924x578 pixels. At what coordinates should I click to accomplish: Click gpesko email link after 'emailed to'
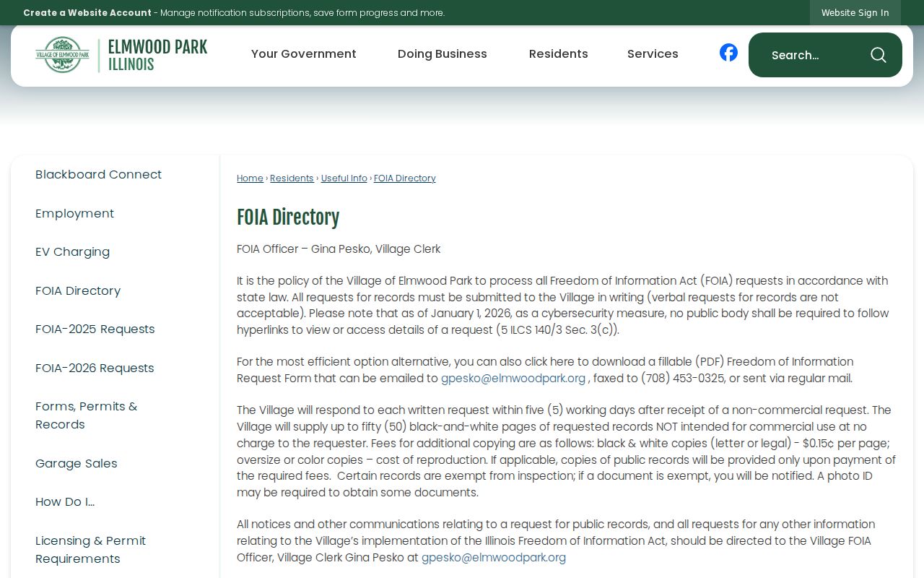click(513, 379)
